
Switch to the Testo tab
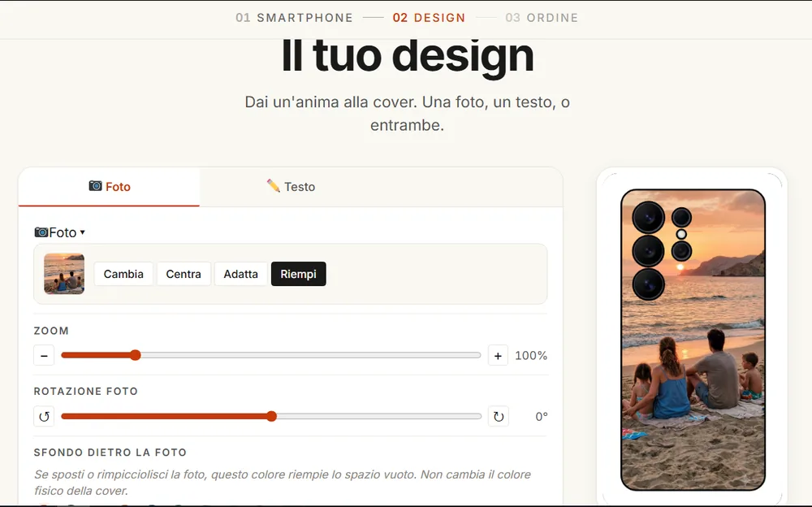[291, 187]
